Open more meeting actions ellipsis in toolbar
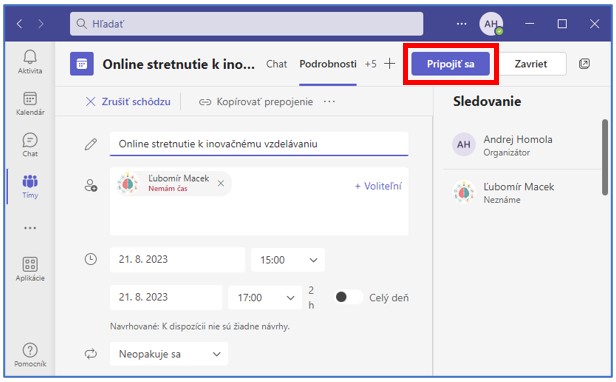This screenshot has height=382, width=616. coord(329,102)
